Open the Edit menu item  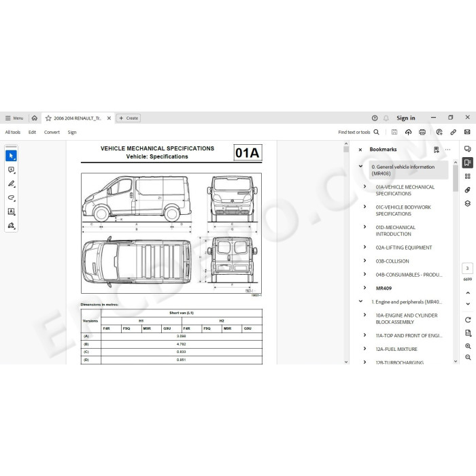point(32,132)
